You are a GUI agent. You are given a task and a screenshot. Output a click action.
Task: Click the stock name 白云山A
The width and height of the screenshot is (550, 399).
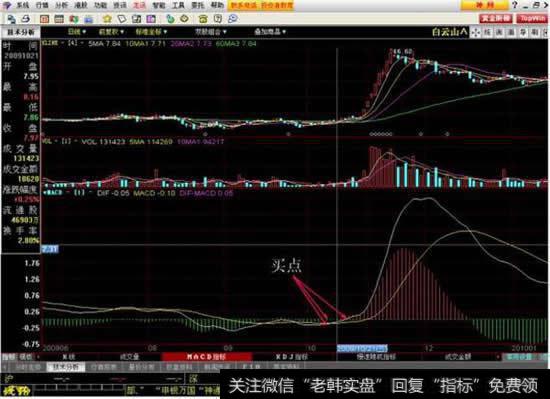point(450,32)
